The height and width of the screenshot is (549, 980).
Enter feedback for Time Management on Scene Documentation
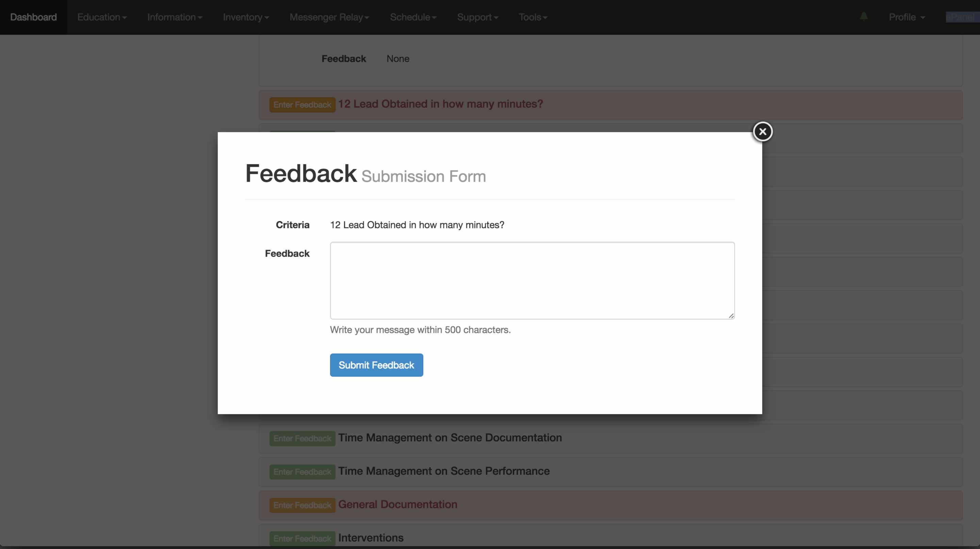click(302, 439)
